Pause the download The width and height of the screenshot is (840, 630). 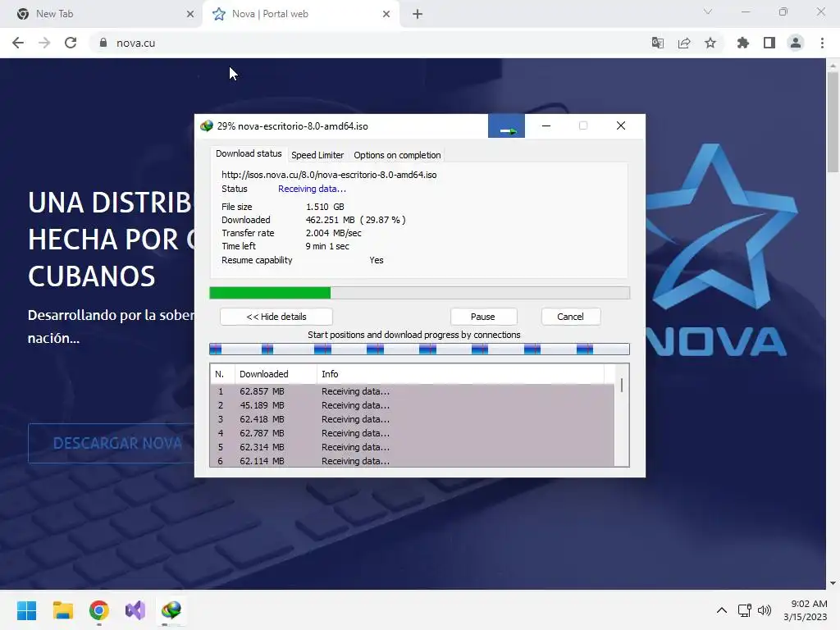click(483, 317)
